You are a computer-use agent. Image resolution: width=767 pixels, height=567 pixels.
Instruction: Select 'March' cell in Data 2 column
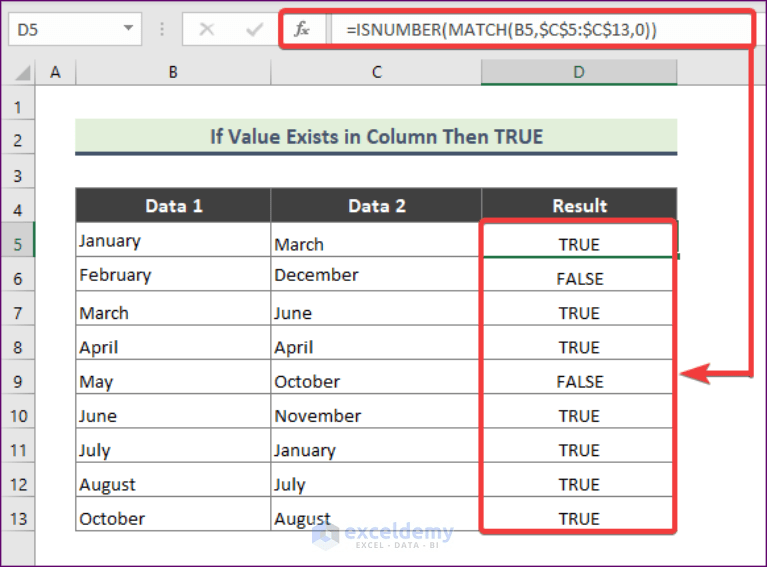tap(376, 240)
